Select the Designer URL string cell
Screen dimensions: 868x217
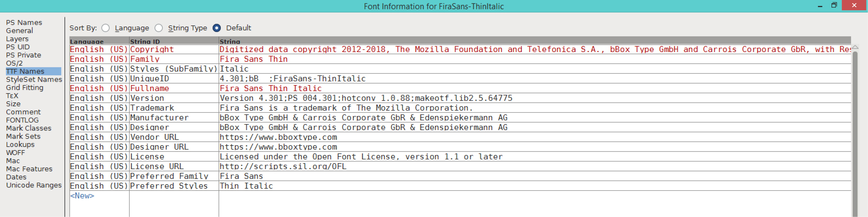pyautogui.click(x=535, y=147)
